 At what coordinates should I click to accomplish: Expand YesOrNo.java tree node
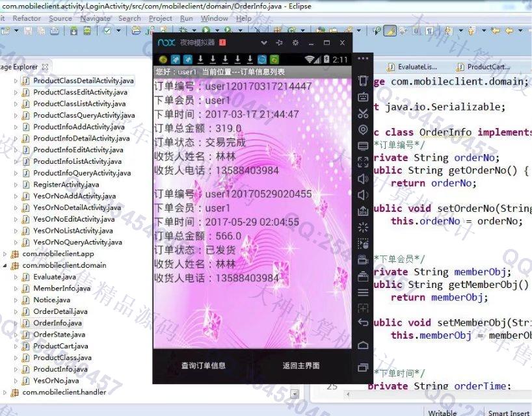pyautogui.click(x=16, y=381)
